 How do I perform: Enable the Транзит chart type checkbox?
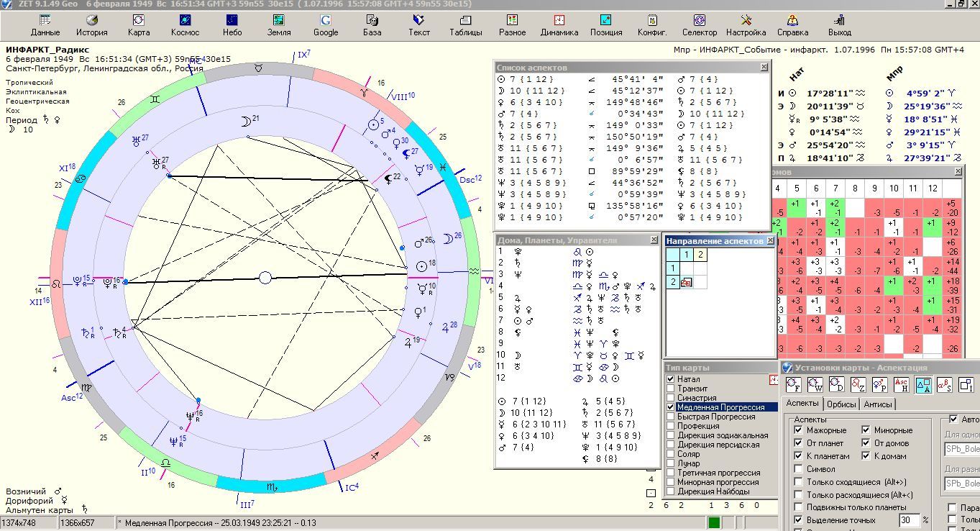[x=671, y=389]
